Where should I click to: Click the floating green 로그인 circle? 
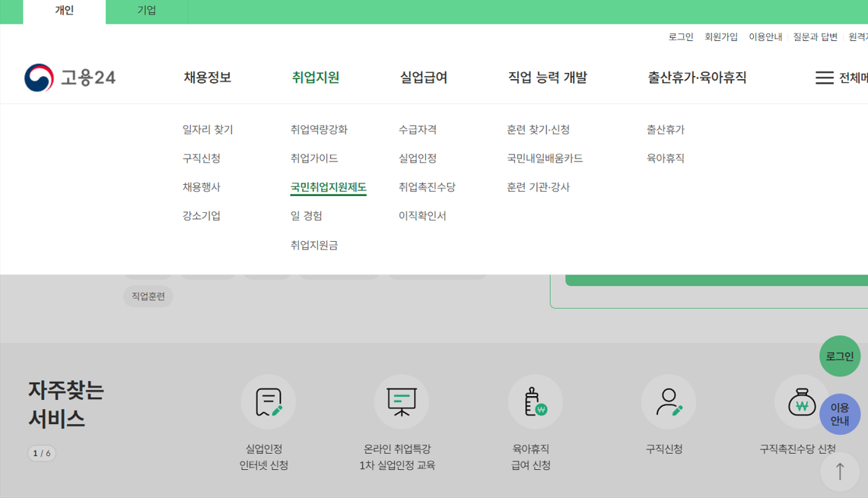[x=840, y=356]
